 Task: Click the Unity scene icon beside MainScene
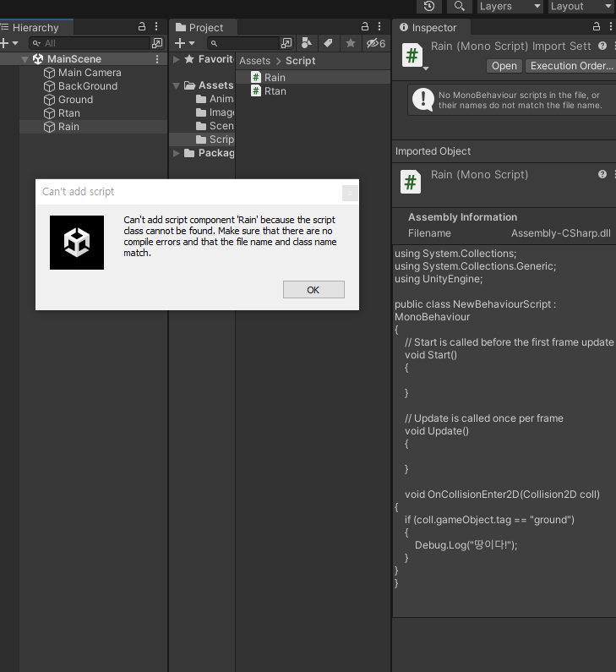(38, 58)
